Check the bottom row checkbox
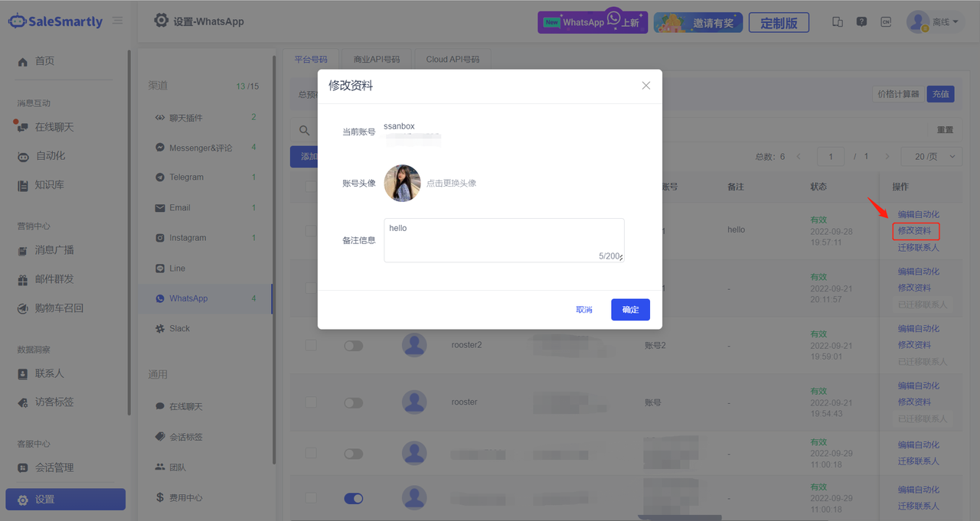980x521 pixels. point(311,498)
